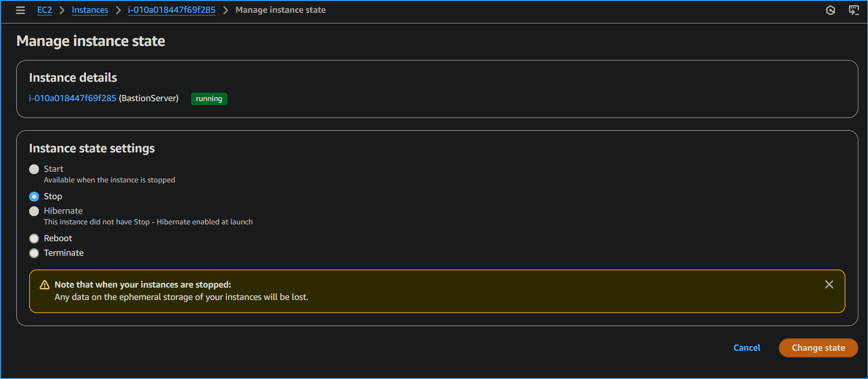
Task: Click the breadcrumb chevron after EC2
Action: coord(62,10)
